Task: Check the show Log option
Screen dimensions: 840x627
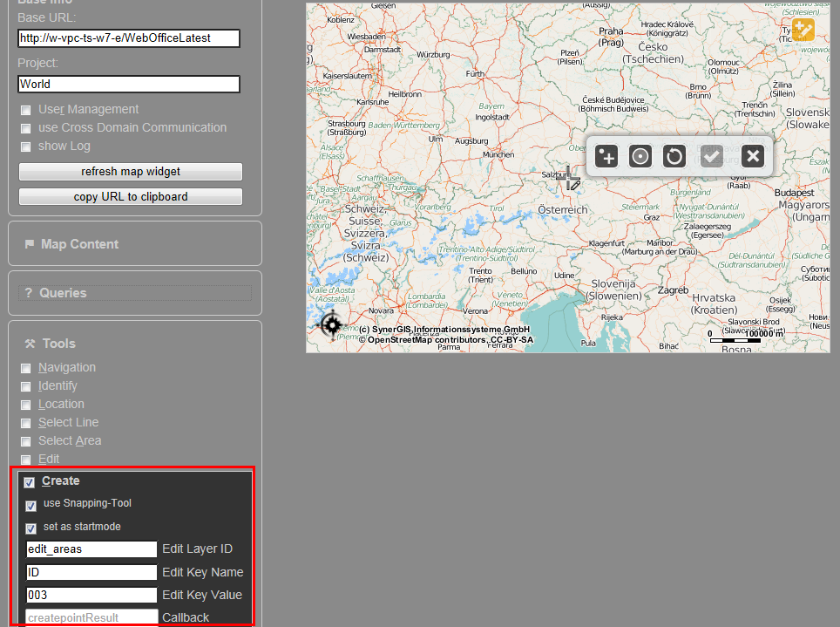Action: [x=25, y=146]
